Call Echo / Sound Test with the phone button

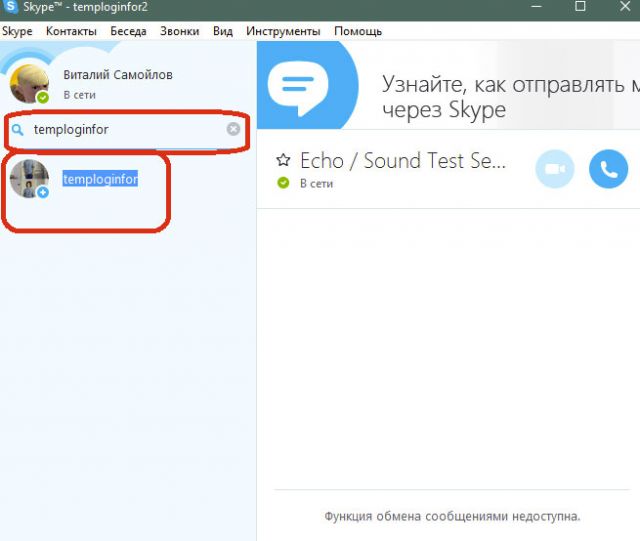coord(609,169)
